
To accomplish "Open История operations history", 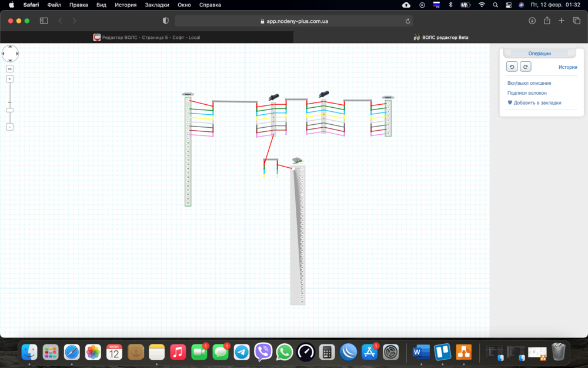I will tap(567, 67).
